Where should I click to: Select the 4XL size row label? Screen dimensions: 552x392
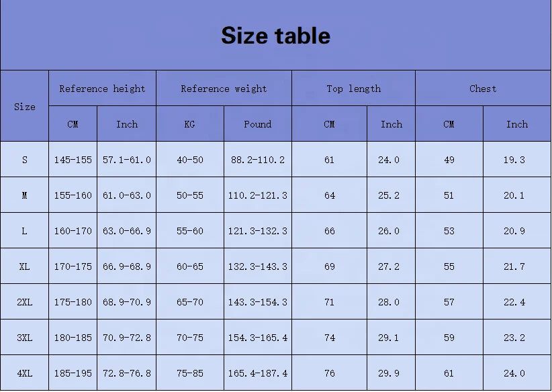25,373
